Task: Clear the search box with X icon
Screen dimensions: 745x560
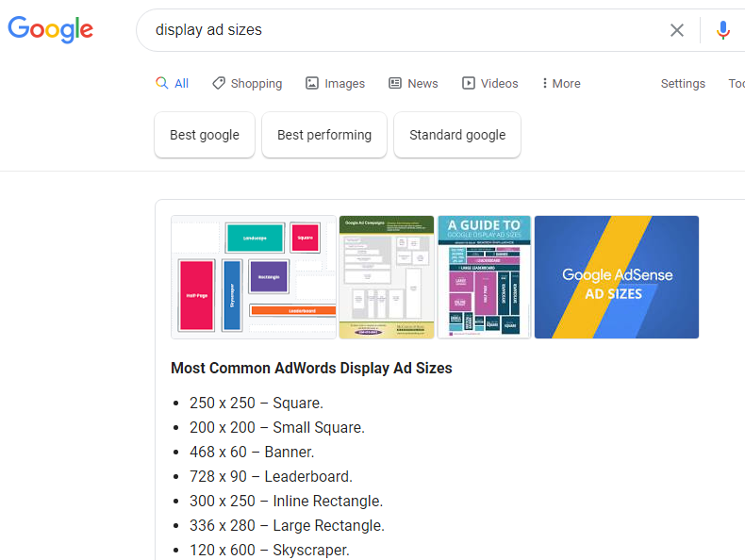Action: point(677,30)
